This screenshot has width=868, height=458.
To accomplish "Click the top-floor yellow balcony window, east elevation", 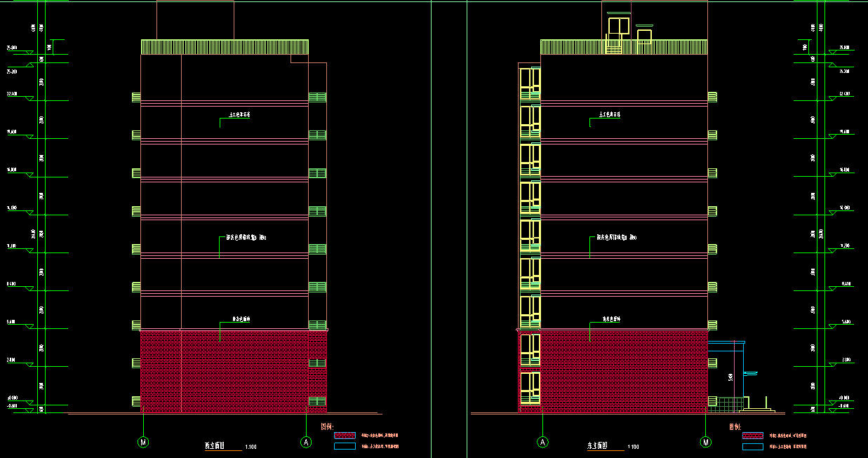I will tap(530, 83).
